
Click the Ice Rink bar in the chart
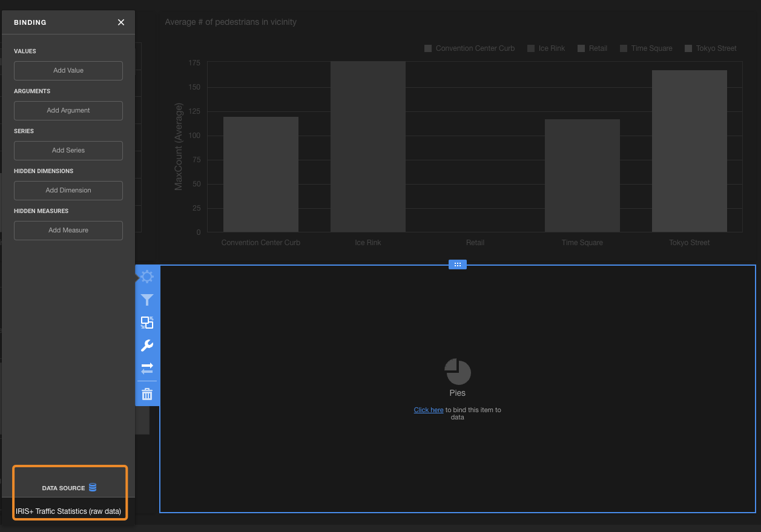tap(368, 146)
